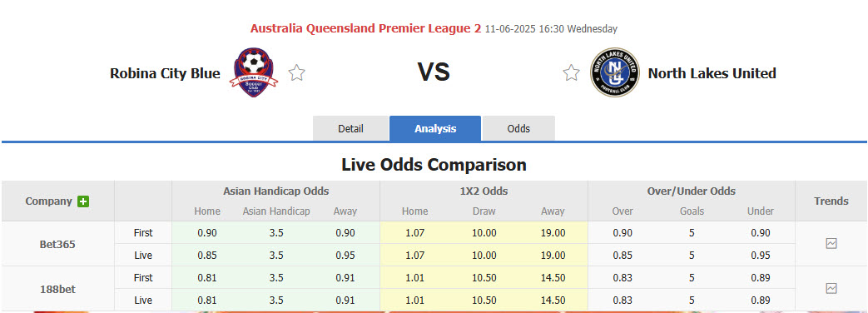This screenshot has height=313, width=868.
Task: Open North Lakes United team name link
Action: 712,73
